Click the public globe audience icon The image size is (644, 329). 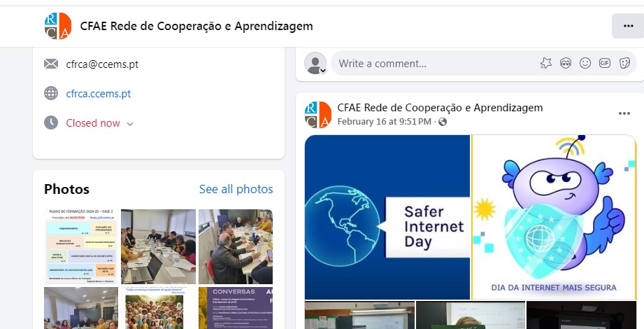point(443,122)
